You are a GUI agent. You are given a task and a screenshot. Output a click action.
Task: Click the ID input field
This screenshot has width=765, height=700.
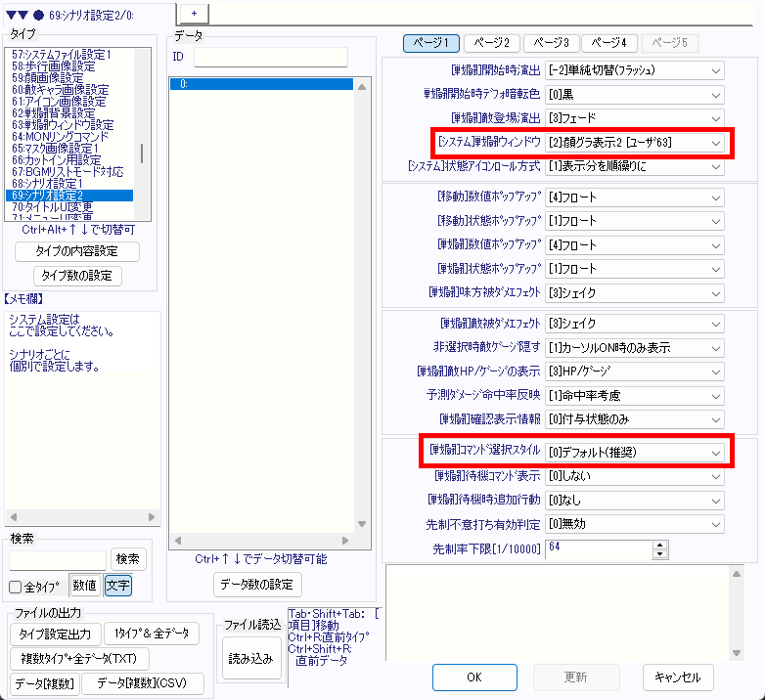(x=271, y=57)
